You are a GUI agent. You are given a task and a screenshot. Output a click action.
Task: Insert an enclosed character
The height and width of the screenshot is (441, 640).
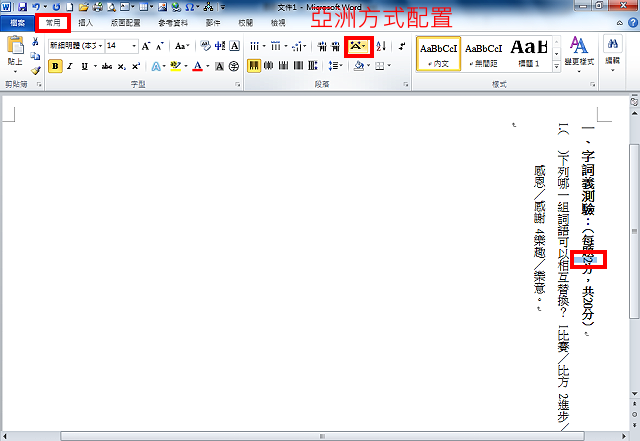(x=234, y=66)
